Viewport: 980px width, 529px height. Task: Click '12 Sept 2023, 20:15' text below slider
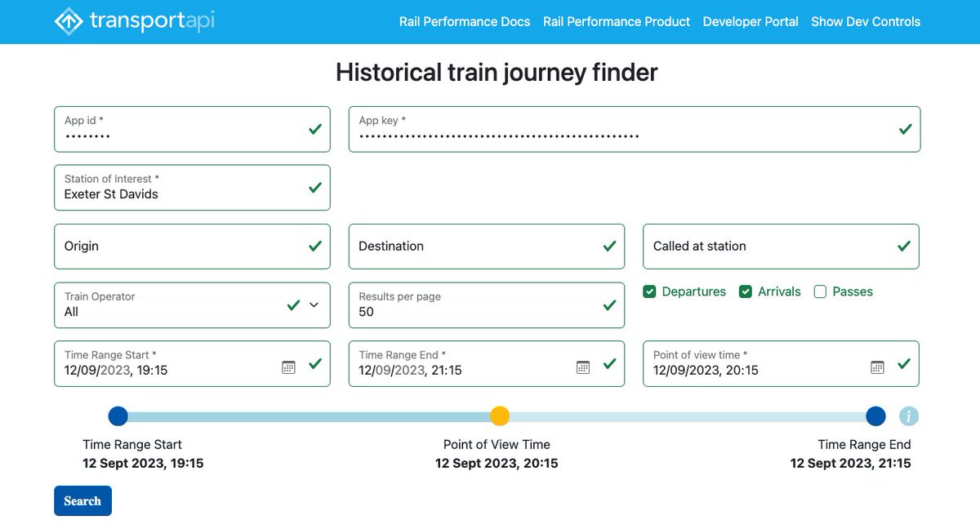497,464
